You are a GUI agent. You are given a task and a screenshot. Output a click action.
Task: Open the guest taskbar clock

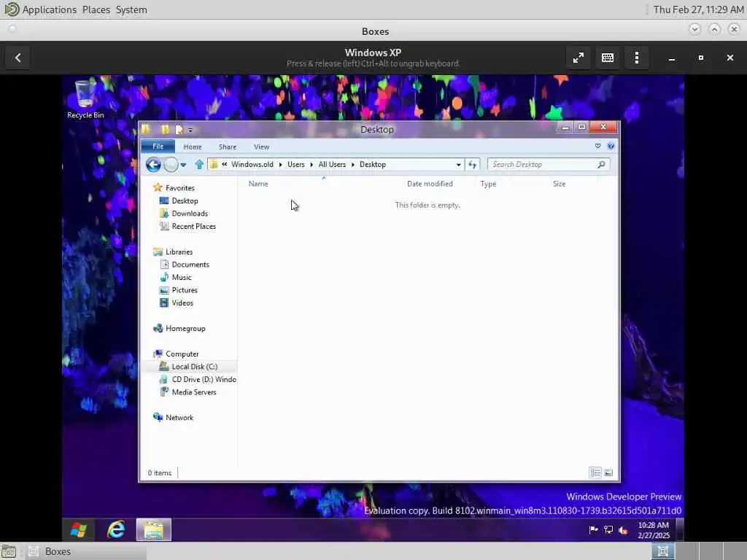[x=654, y=530]
